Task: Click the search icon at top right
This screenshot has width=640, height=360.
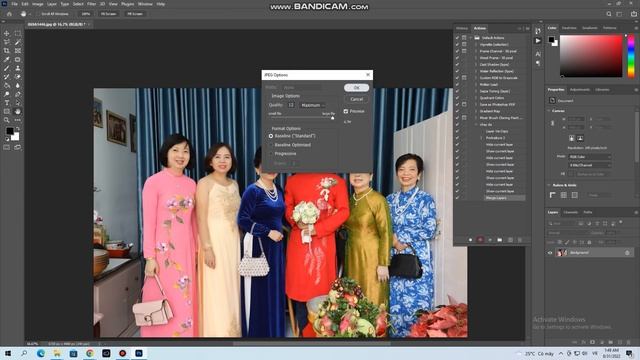Action: point(609,14)
